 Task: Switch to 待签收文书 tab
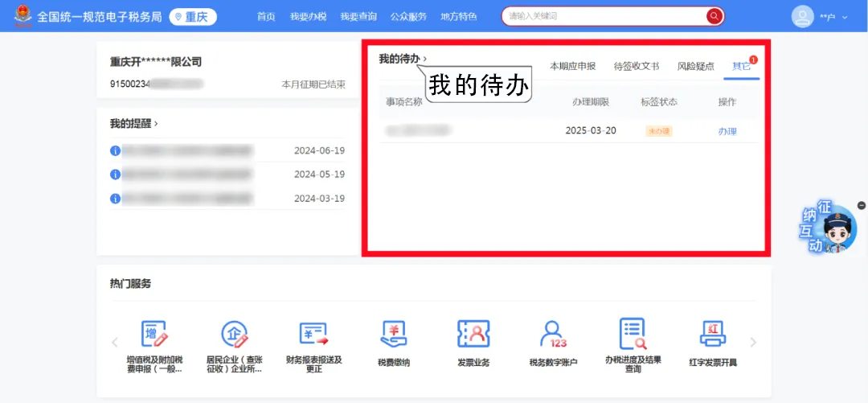[x=636, y=66]
